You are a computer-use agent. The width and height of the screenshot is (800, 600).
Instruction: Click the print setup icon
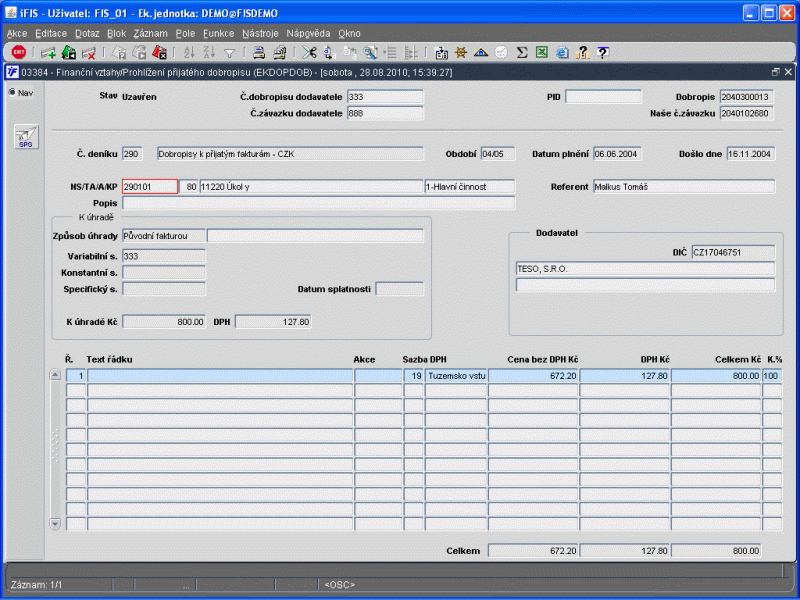[x=280, y=52]
